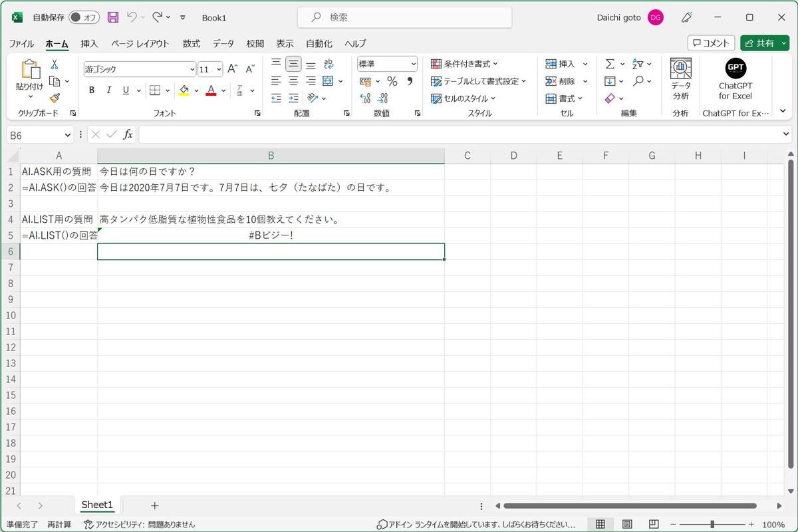Click the Comma style icon
The height and width of the screenshot is (532, 798).
pyautogui.click(x=410, y=81)
